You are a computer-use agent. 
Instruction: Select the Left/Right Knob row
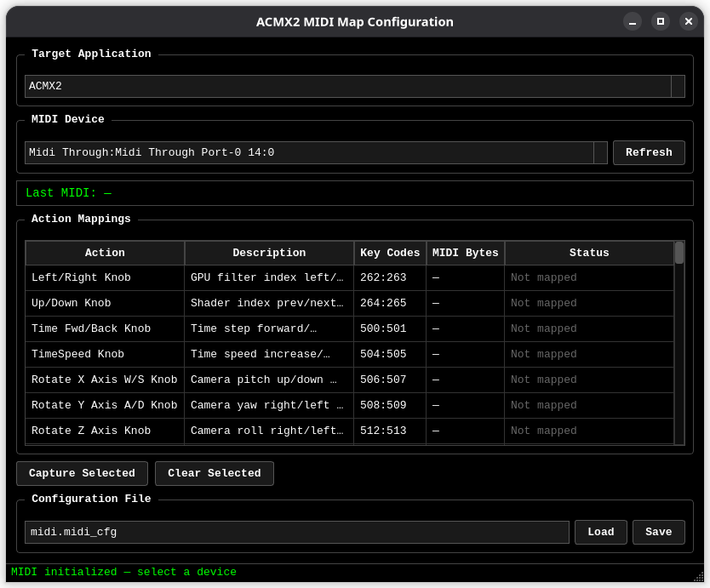click(x=350, y=277)
